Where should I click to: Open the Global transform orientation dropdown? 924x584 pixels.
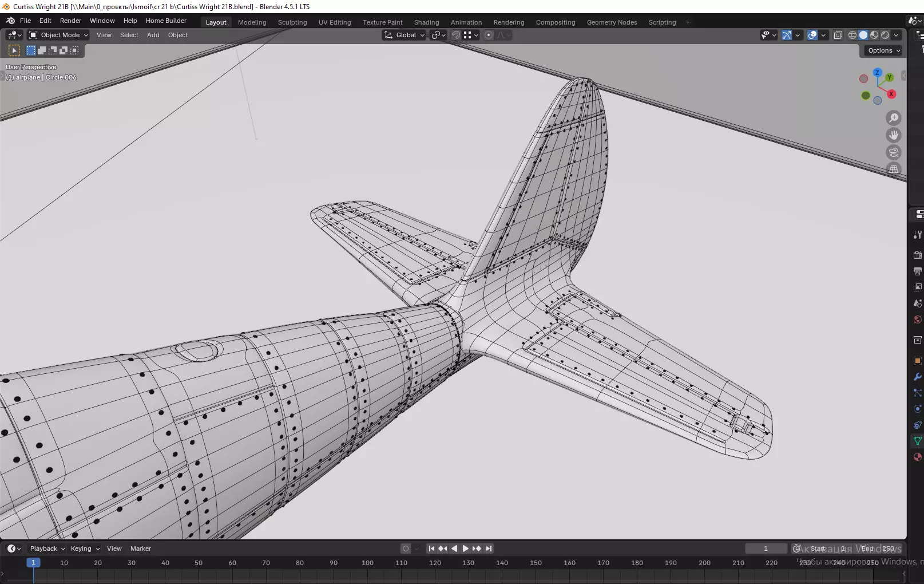pos(405,35)
